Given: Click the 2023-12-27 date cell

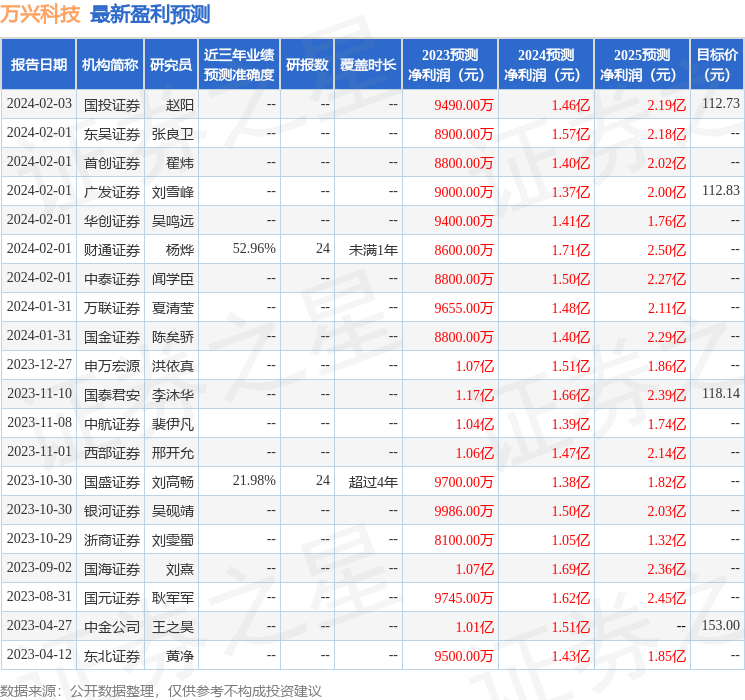Looking at the screenshot, I should 39,364.
